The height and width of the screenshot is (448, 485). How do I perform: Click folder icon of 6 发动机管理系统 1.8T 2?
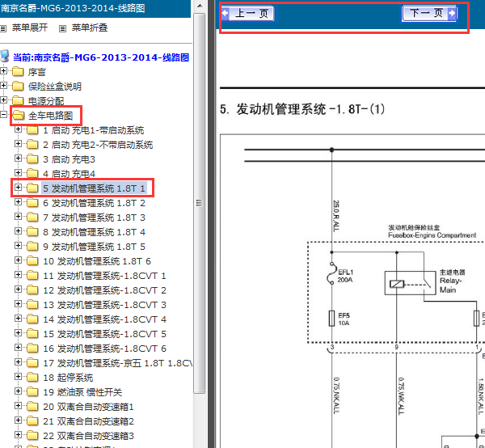pos(32,202)
